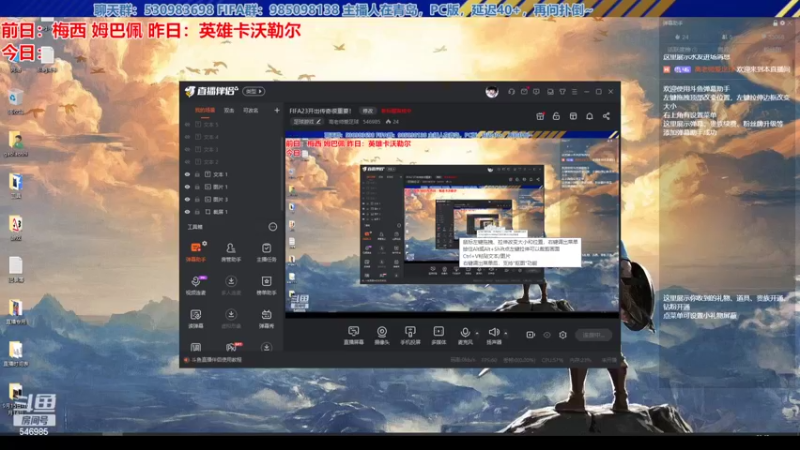Switch to the third scene tab
This screenshot has width=800, height=450.
(250, 110)
